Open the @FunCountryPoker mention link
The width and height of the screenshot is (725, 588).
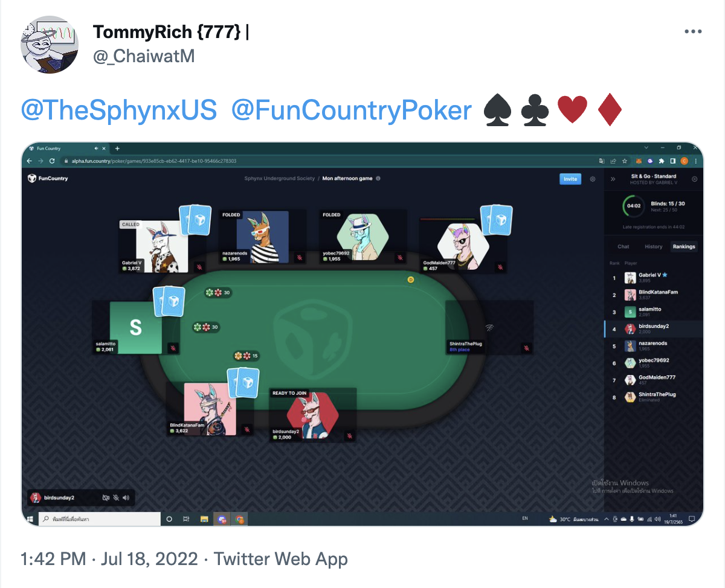tap(352, 111)
